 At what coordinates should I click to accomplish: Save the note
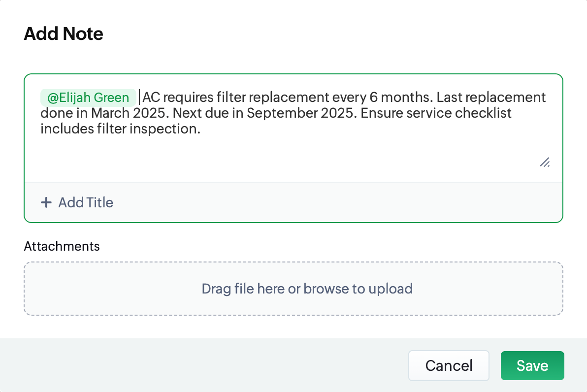[532, 365]
